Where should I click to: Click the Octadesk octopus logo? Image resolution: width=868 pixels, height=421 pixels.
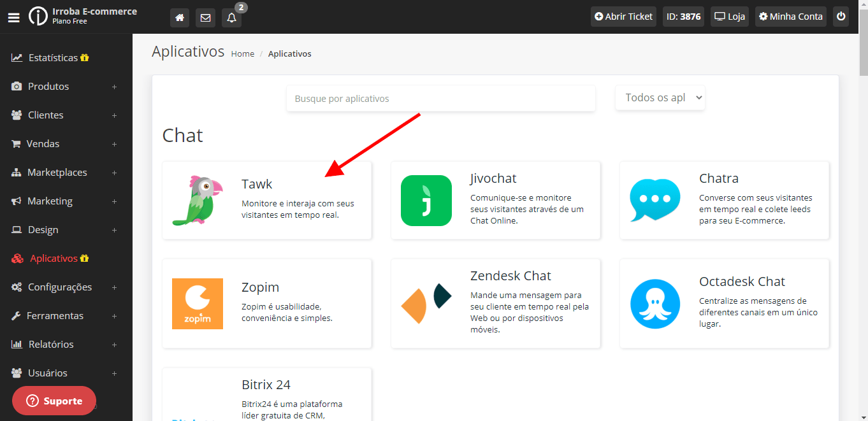click(655, 304)
